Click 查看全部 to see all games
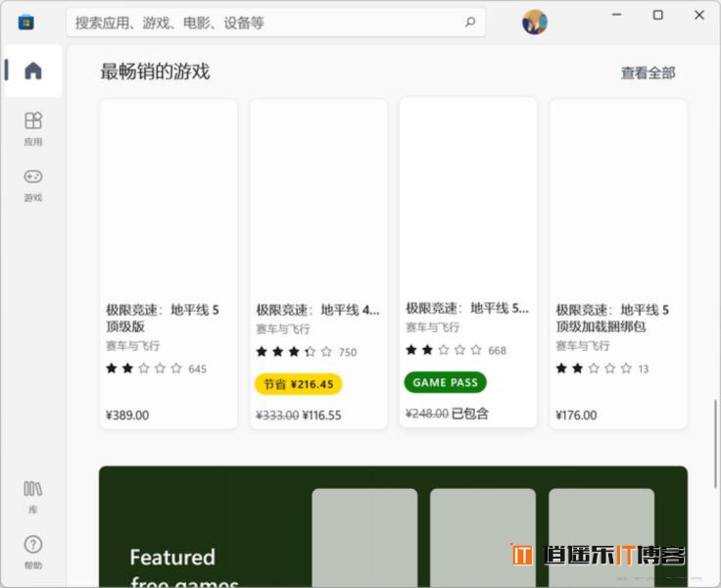Viewport: 721px width, 588px height. click(x=648, y=73)
